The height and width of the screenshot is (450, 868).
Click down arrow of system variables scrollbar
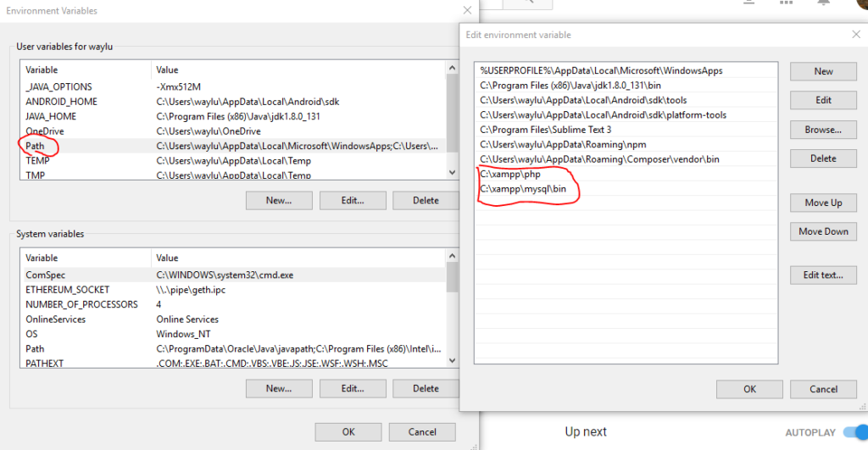pyautogui.click(x=453, y=360)
